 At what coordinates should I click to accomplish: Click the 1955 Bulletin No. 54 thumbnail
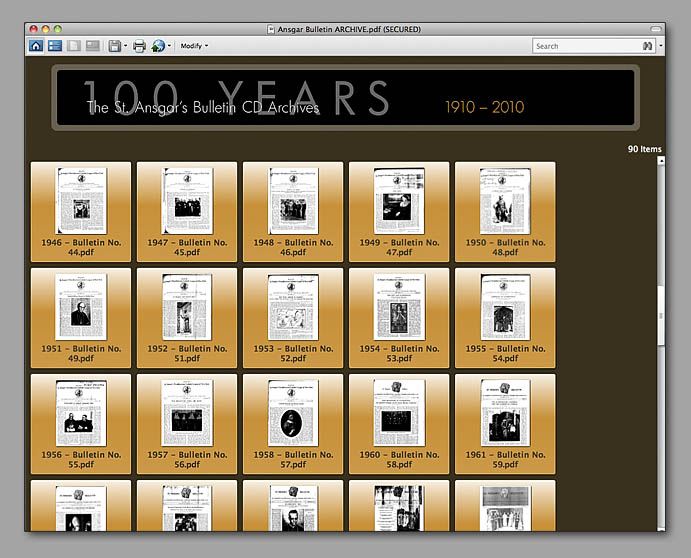point(505,307)
